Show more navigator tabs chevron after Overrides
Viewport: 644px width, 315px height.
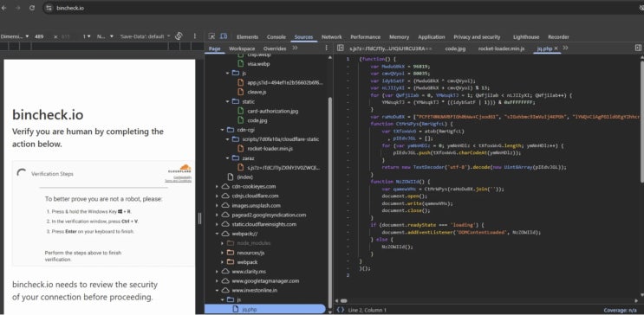tap(295, 48)
